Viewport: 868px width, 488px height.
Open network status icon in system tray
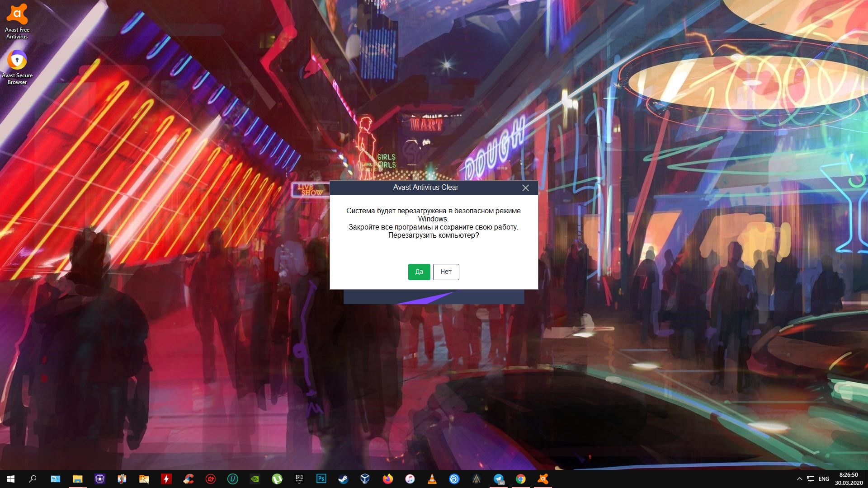pyautogui.click(x=811, y=479)
